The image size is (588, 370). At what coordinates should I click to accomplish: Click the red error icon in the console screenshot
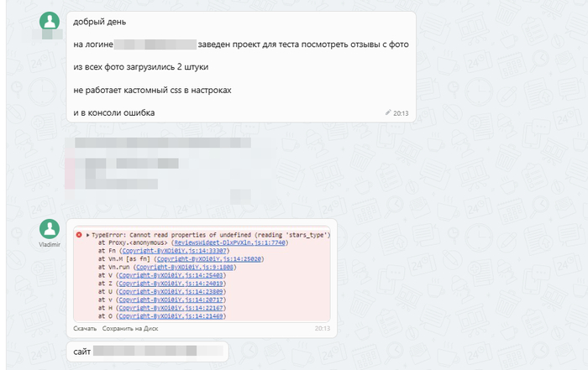pos(79,235)
